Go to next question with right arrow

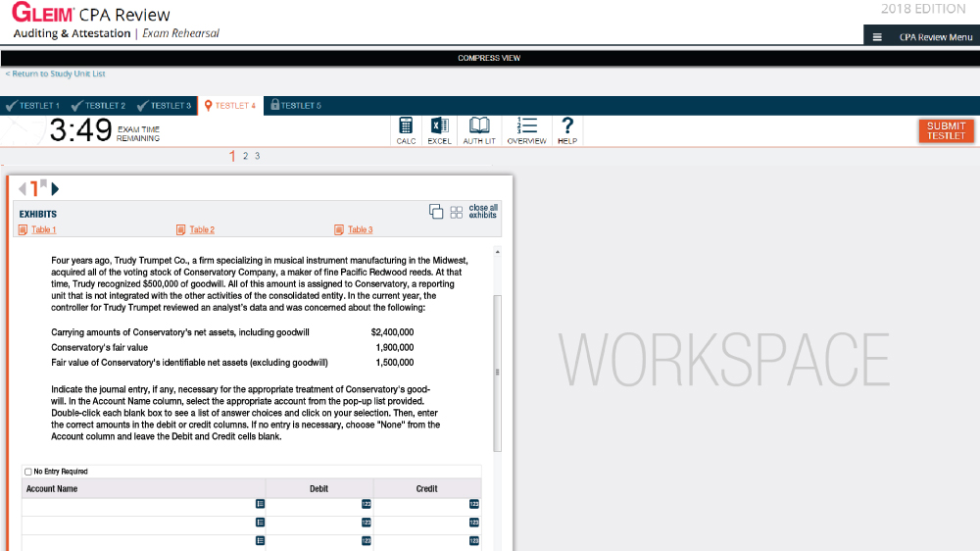pos(56,188)
